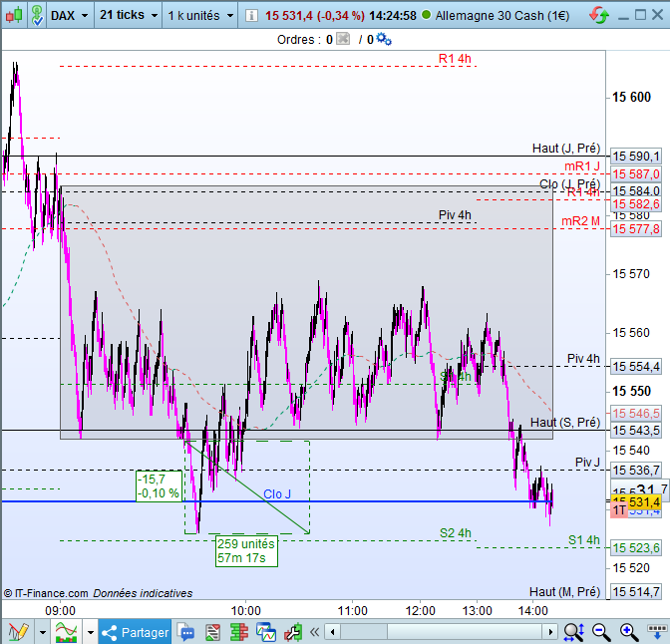Maximize the chart window
The width and height of the screenshot is (670, 644).
click(640, 15)
